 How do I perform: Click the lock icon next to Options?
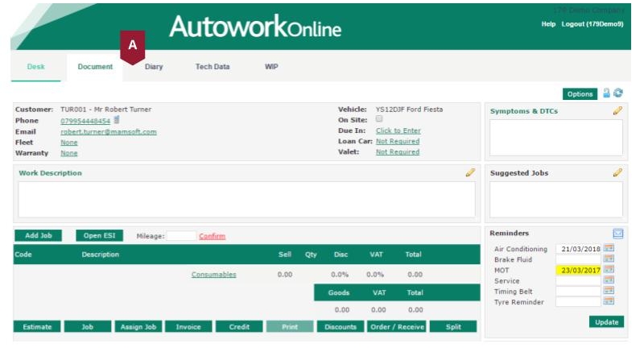coord(606,93)
